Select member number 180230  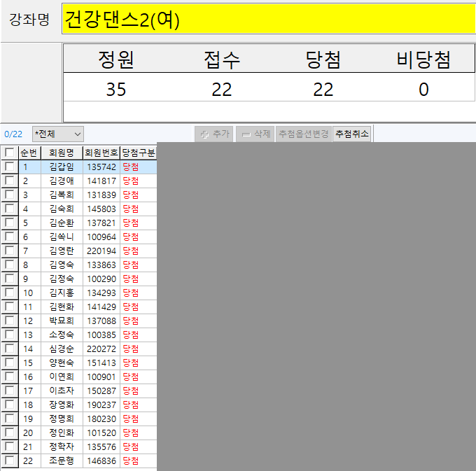coord(101,419)
